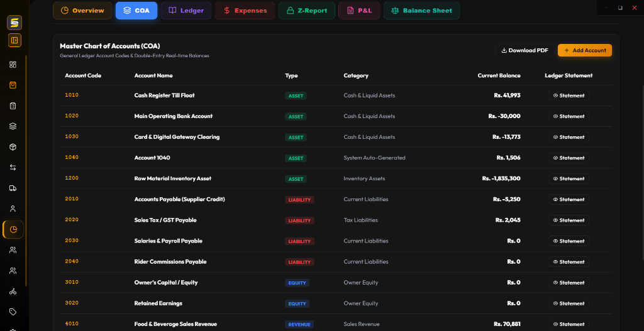
Task: Click account code 3010
Action: [72, 282]
